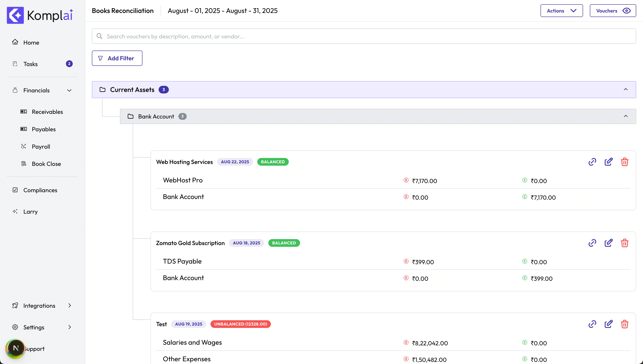Viewport: 643px width, 364px height.
Task: Expand the Integrations submenu
Action: (x=69, y=306)
